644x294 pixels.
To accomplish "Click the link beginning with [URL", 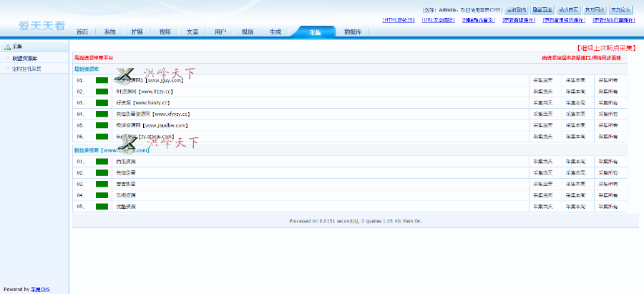I will (x=438, y=20).
